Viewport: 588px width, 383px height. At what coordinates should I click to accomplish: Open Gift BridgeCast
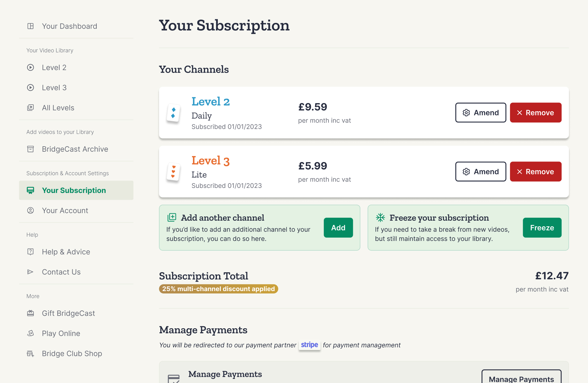68,313
